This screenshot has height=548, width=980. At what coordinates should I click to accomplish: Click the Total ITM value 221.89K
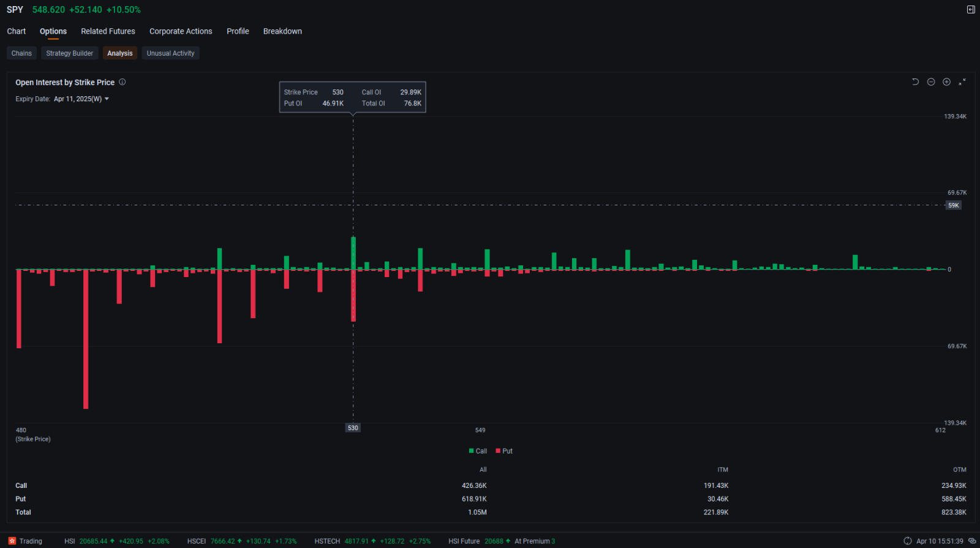(716, 512)
